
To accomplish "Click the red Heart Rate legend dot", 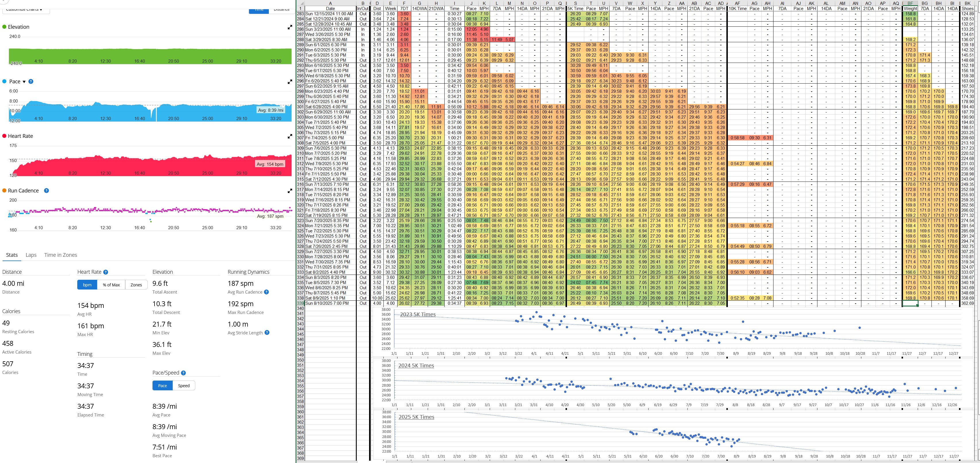I will point(4,136).
